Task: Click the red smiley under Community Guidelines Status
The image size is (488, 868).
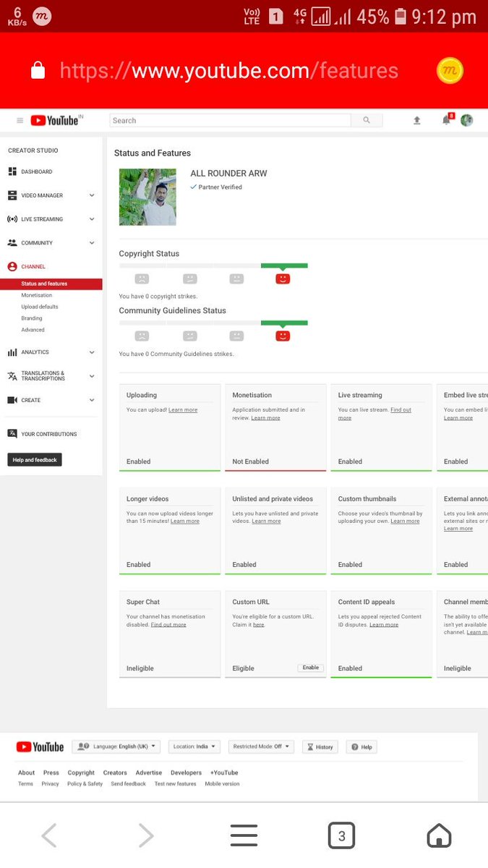Action: click(x=283, y=336)
